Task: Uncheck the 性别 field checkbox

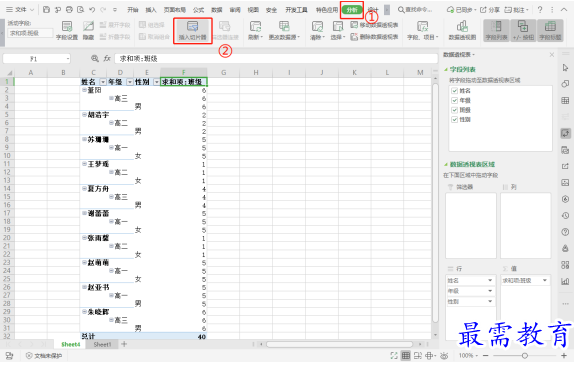Action: (x=455, y=120)
